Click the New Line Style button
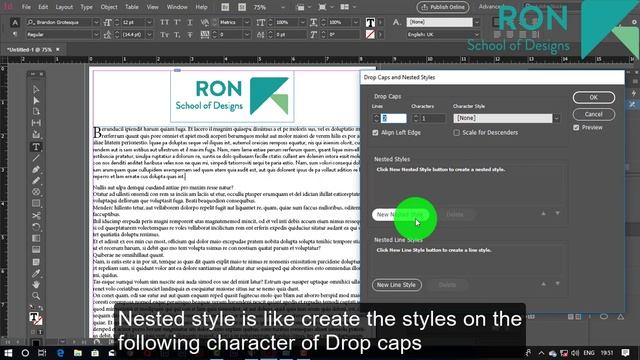Viewport: 640px width, 360px height. (x=397, y=284)
